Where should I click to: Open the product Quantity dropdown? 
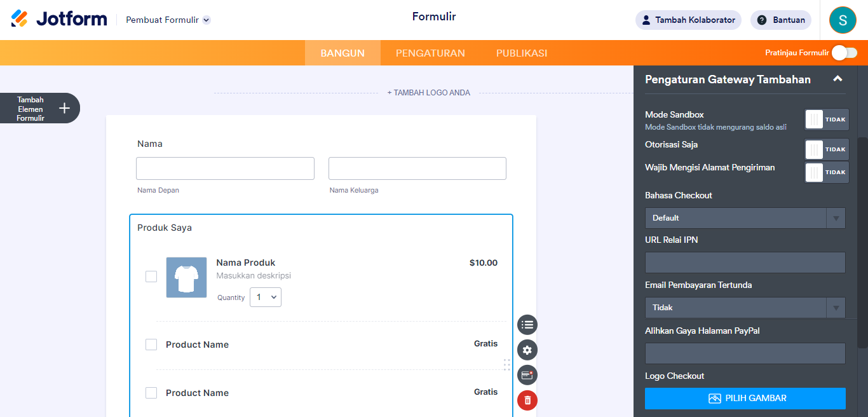266,297
